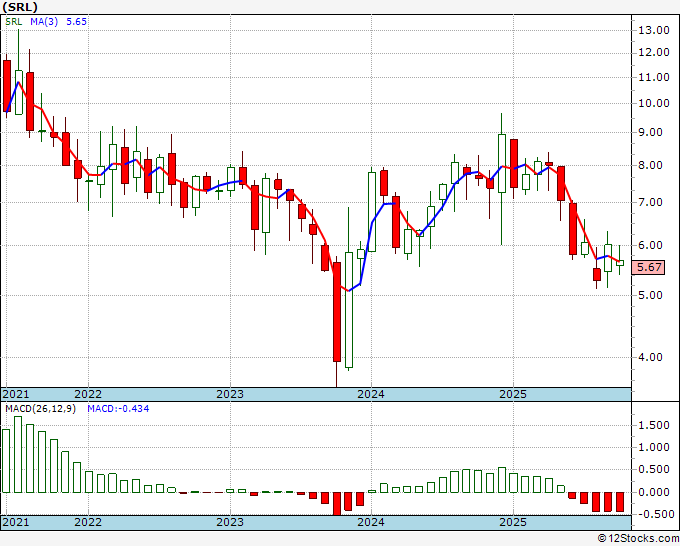Click the MACD:-0.434 value label

point(118,409)
